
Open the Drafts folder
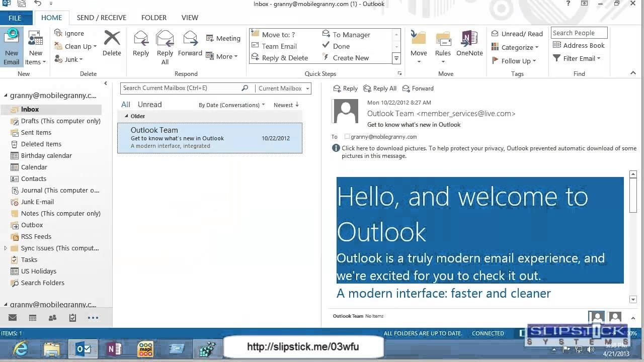[56, 121]
